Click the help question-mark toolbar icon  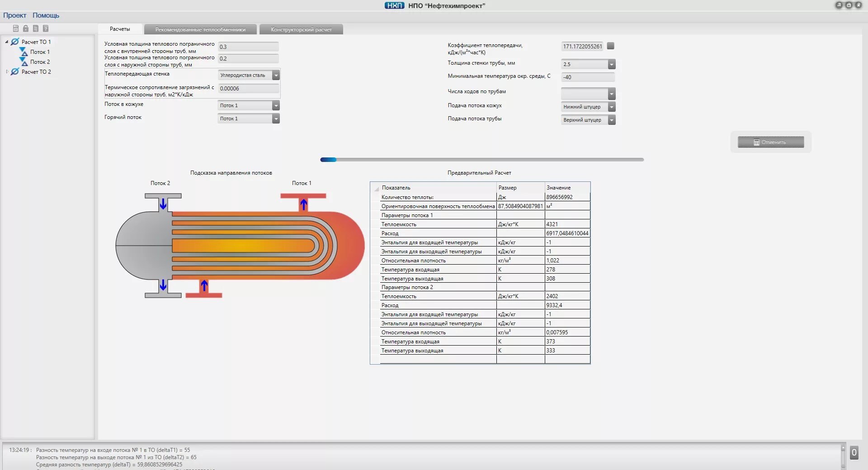tap(46, 28)
